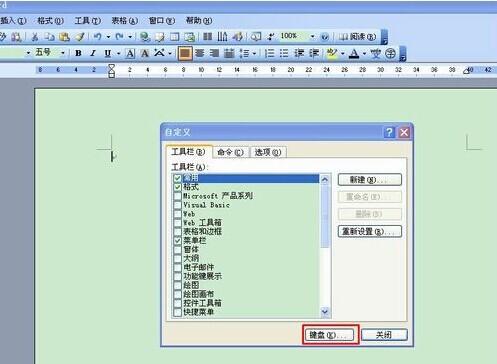The width and height of the screenshot is (497, 364).
Task: Click the 阅读(R) toolbar button
Action: click(x=357, y=37)
